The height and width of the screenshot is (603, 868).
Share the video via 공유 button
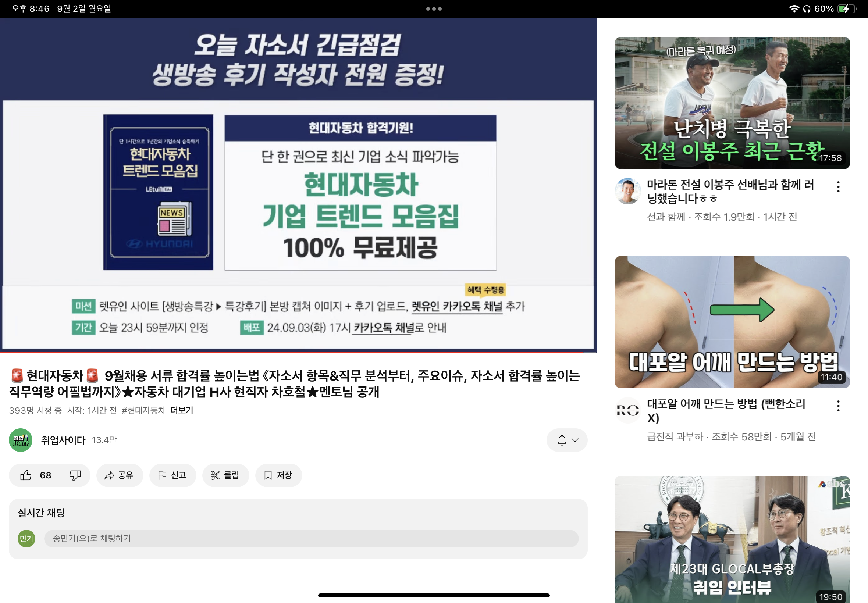(120, 475)
